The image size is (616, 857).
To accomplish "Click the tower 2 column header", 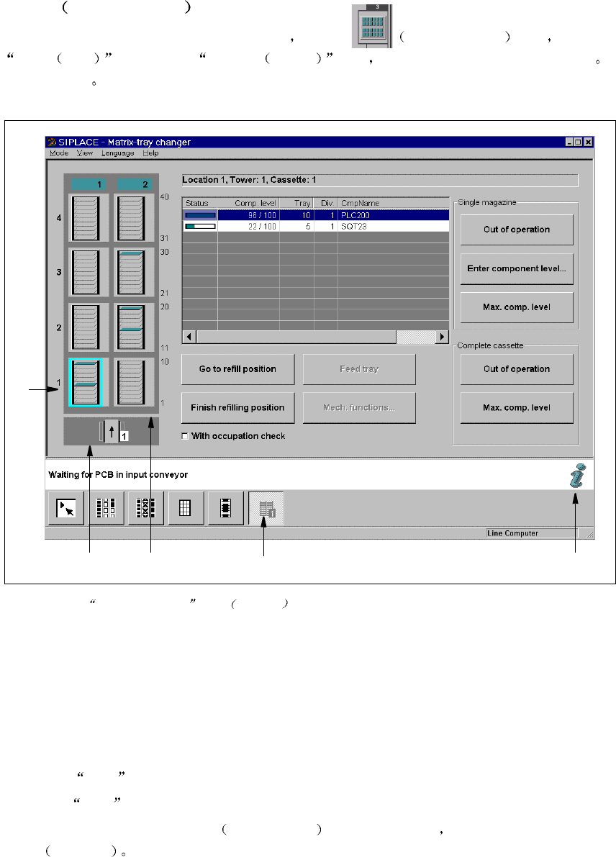I will (x=133, y=184).
